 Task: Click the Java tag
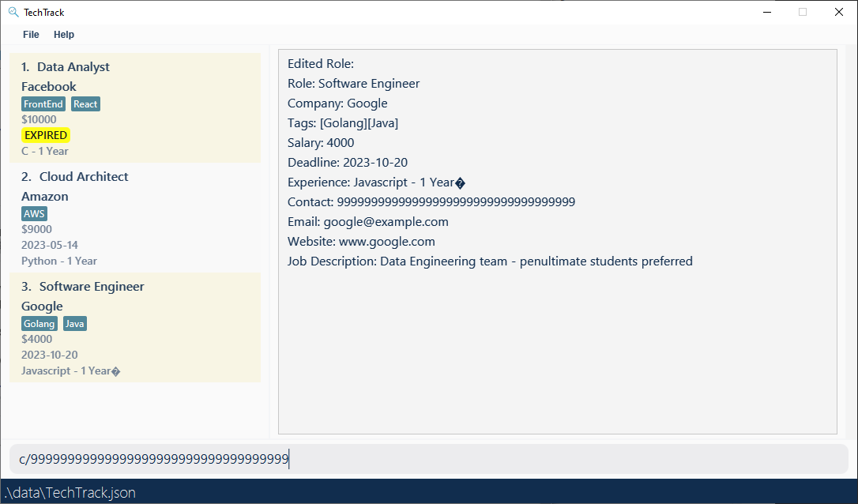click(x=74, y=324)
